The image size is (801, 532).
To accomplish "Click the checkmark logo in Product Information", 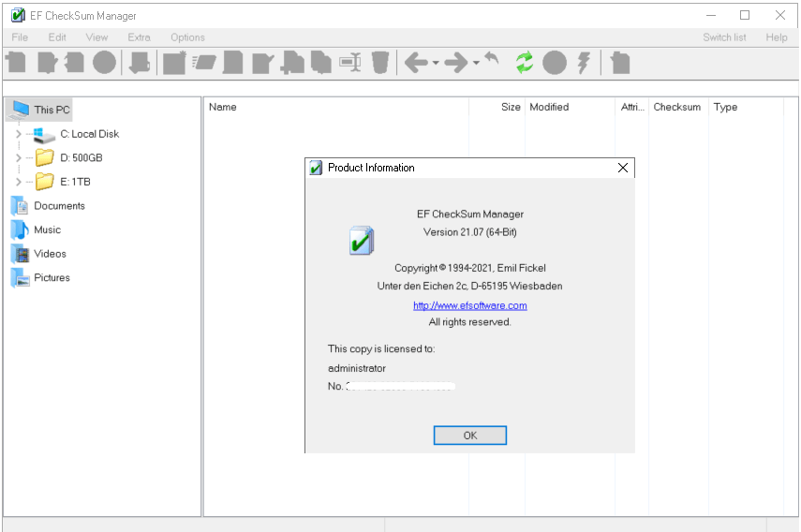I will pyautogui.click(x=362, y=240).
